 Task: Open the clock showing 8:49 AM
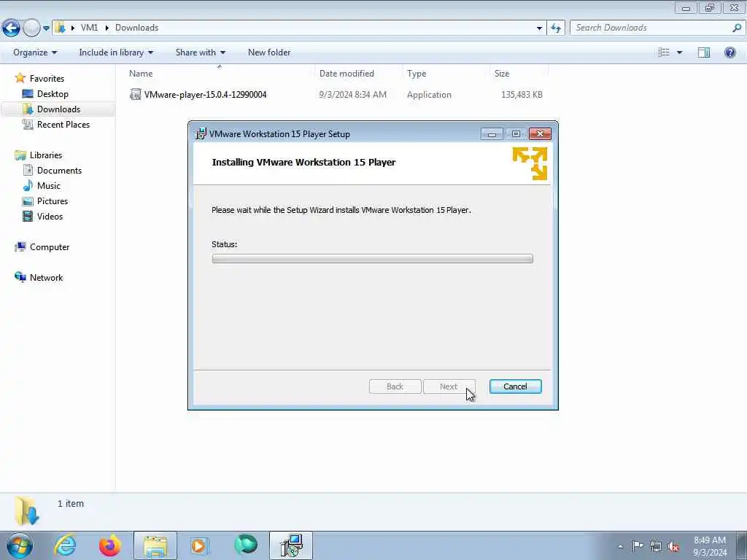coord(710,546)
